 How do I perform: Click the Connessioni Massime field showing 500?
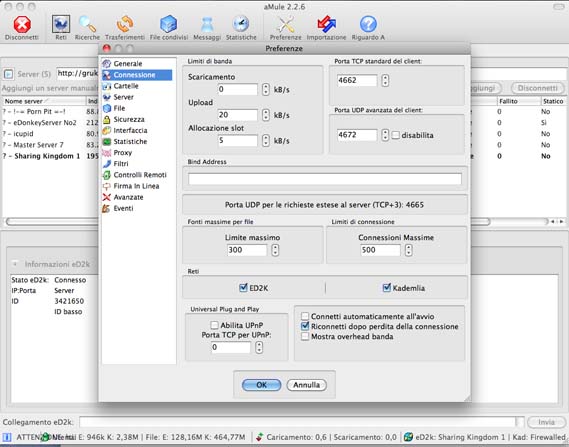pos(380,250)
